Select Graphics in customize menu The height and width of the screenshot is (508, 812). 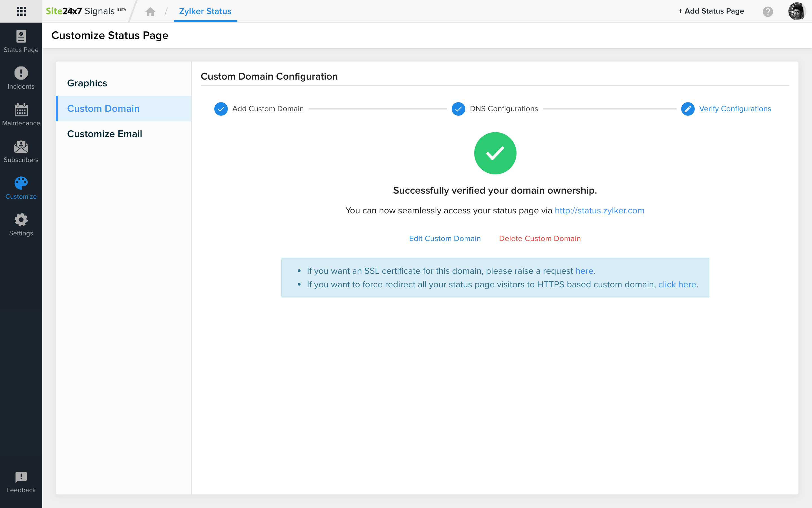click(x=123, y=83)
